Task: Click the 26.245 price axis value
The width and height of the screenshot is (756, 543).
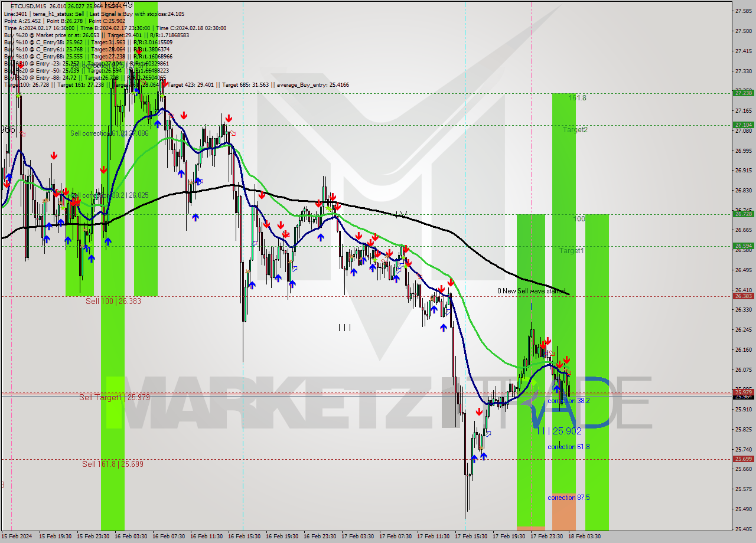Action: (x=743, y=329)
